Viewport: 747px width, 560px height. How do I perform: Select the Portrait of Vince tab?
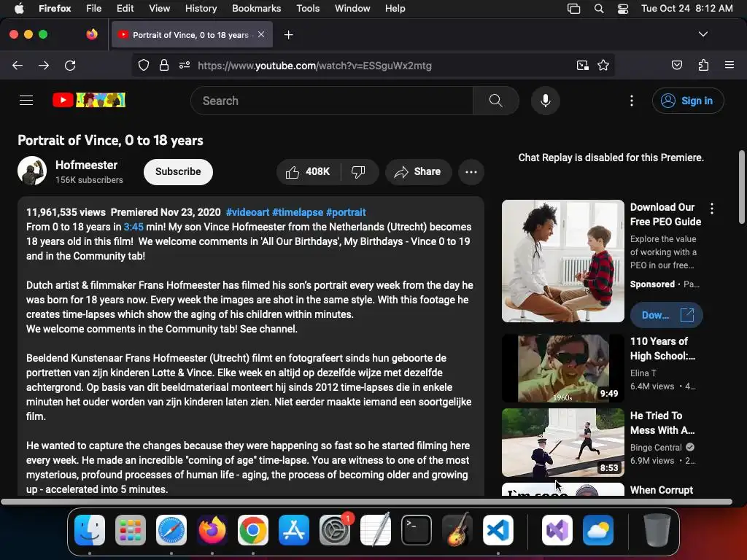pyautogui.click(x=192, y=34)
